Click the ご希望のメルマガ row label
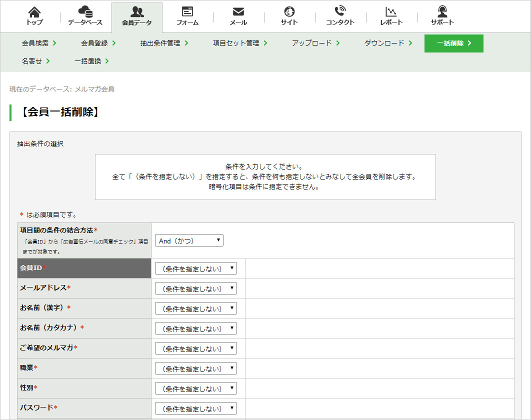Screen dimensions: 531x420 coord(48,348)
